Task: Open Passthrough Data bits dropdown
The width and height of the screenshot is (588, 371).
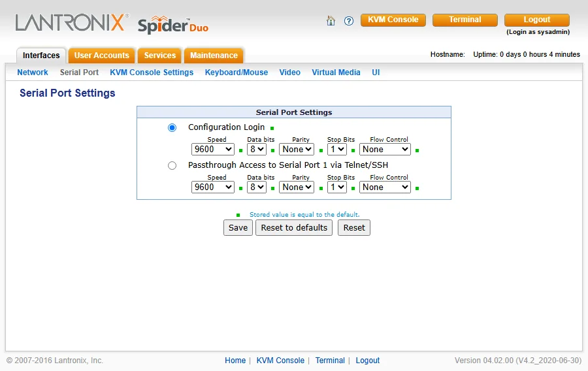Action: (257, 187)
